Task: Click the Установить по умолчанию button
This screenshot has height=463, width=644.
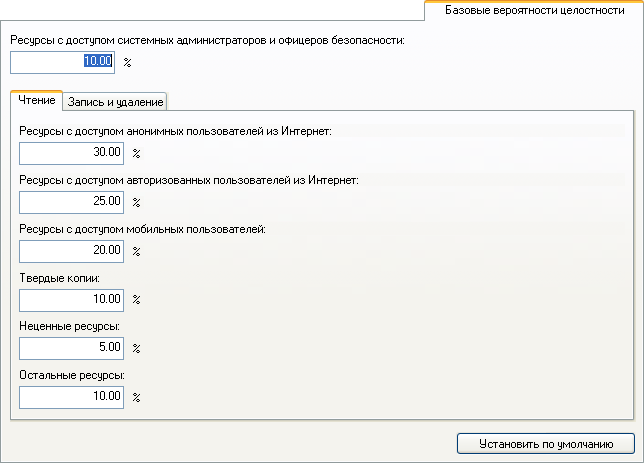Action: [x=546, y=444]
